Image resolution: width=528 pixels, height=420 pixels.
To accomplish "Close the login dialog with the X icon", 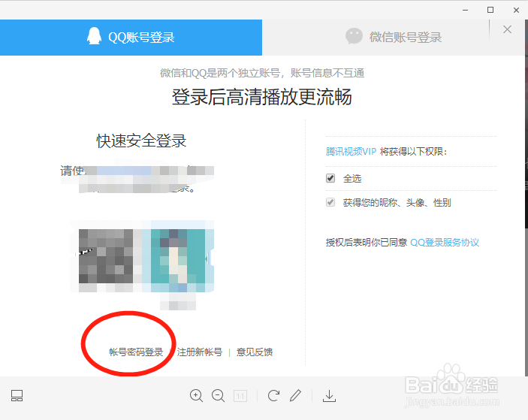I will (x=507, y=29).
